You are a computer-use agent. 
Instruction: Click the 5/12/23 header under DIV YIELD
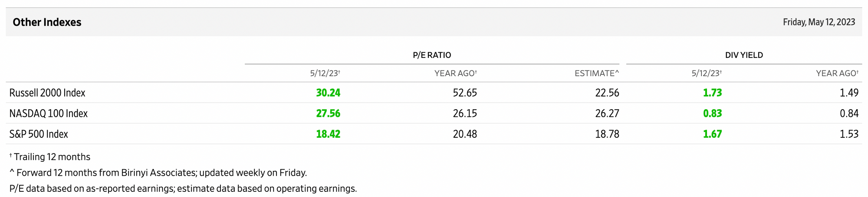(706, 73)
